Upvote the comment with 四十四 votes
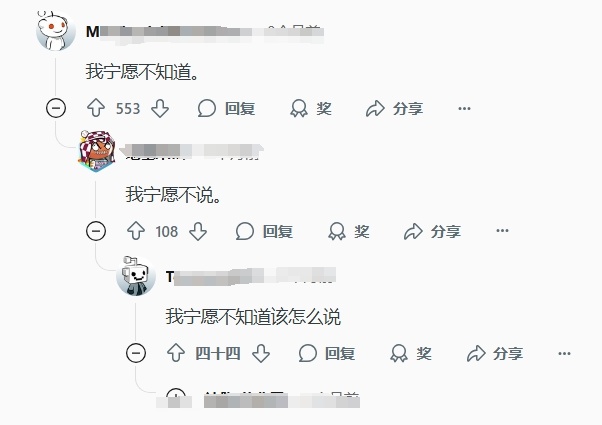The width and height of the screenshot is (602, 425). tap(176, 353)
